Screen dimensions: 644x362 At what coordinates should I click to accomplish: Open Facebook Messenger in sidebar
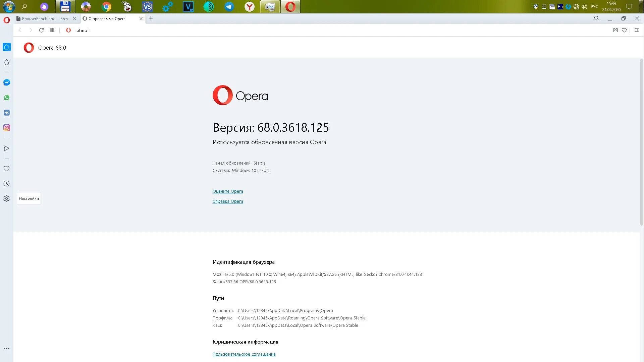[7, 82]
